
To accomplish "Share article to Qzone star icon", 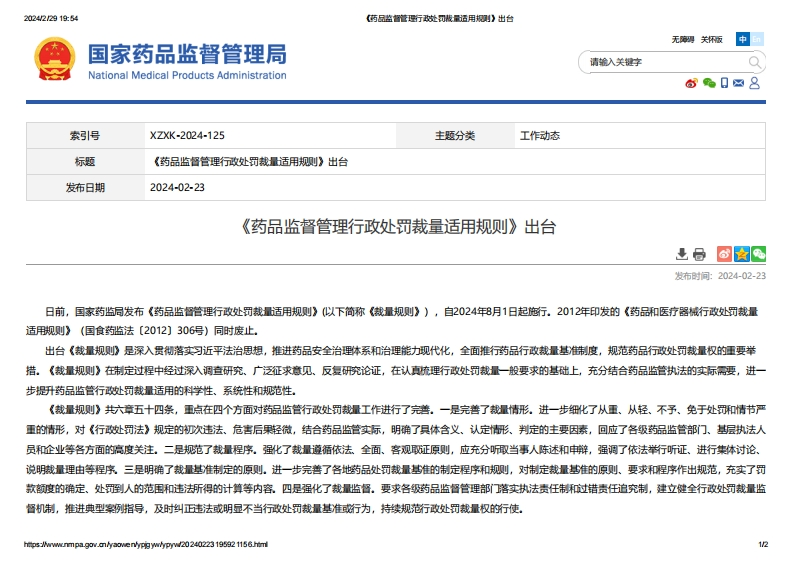I will point(741,254).
